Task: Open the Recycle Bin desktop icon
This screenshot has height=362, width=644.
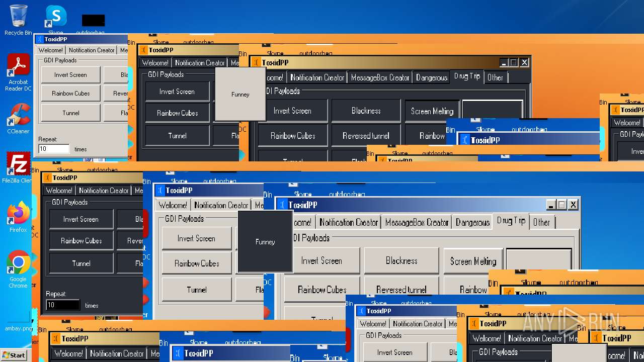Action: point(18,20)
